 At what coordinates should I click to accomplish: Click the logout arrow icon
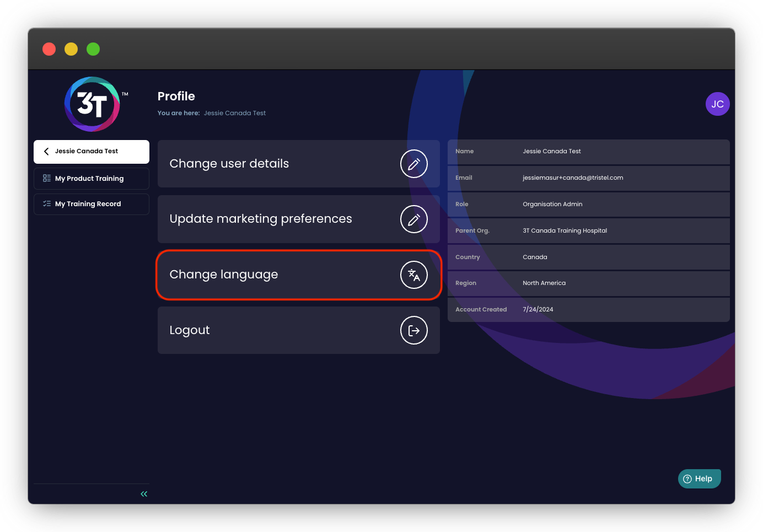point(413,330)
